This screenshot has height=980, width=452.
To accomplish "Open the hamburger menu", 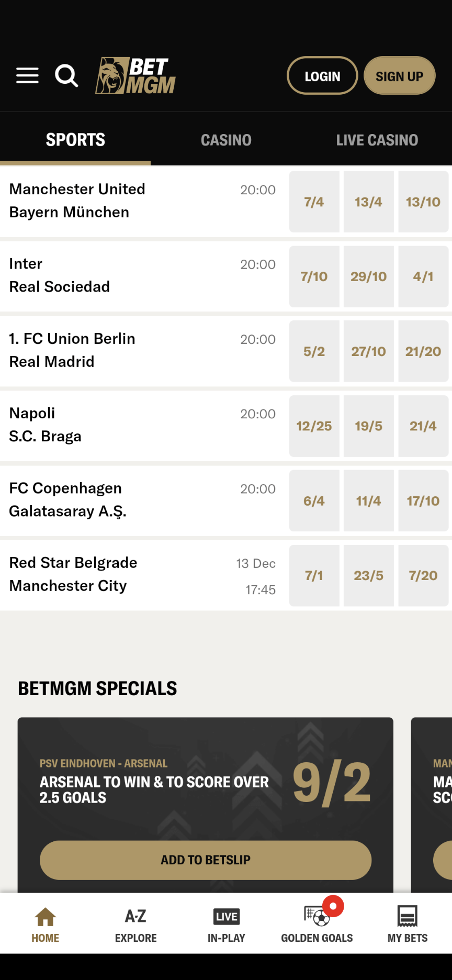I will tap(27, 76).
